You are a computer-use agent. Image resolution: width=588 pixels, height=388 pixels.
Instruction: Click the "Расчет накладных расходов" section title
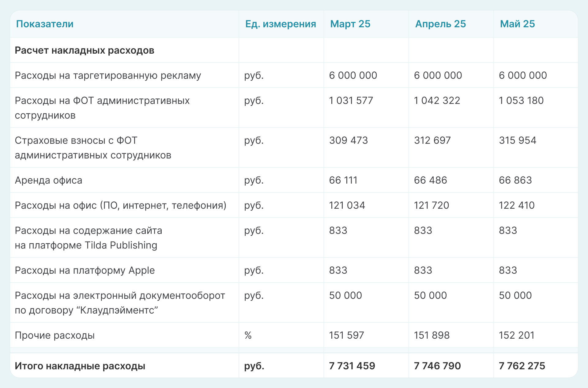pos(84,50)
